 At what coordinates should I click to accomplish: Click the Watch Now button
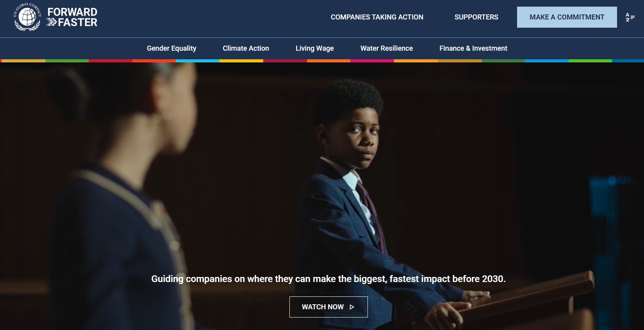[x=328, y=307]
